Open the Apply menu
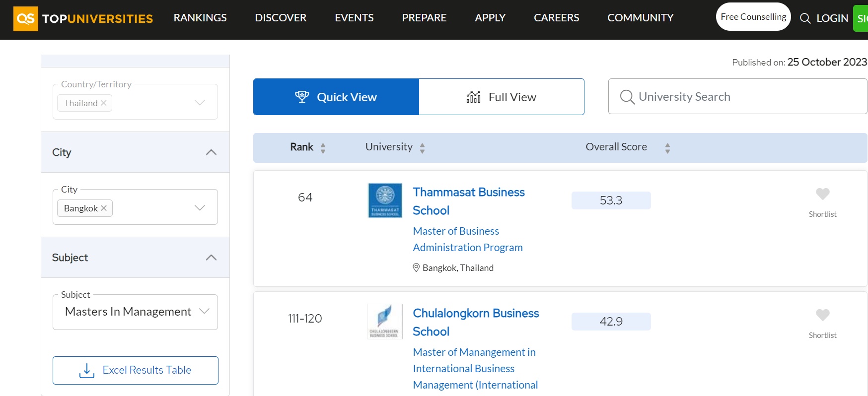This screenshot has height=396, width=868. point(490,18)
